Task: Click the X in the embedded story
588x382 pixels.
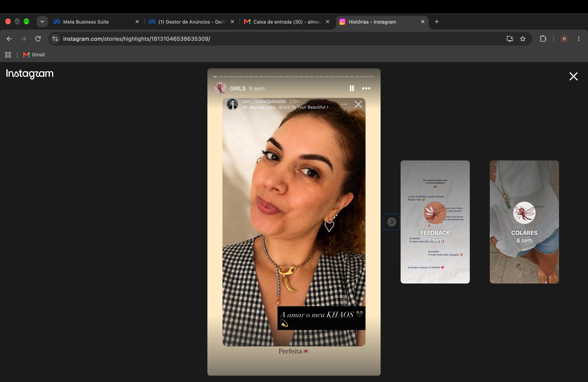Action: [x=358, y=104]
